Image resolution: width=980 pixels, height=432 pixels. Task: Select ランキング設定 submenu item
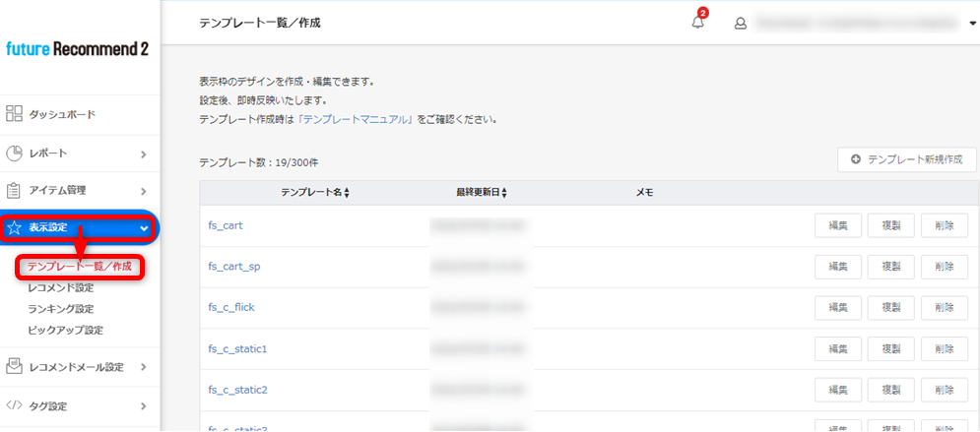click(61, 309)
